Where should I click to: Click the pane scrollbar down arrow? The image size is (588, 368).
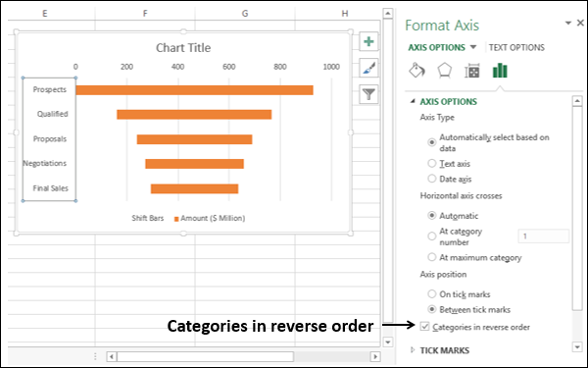tap(577, 346)
